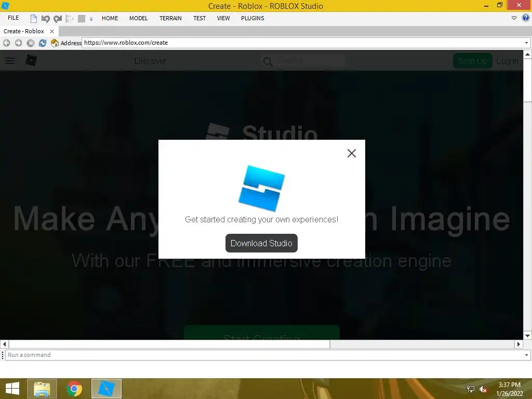Switch to the MODEL ribbon tab
The width and height of the screenshot is (532, 399).
[x=138, y=18]
